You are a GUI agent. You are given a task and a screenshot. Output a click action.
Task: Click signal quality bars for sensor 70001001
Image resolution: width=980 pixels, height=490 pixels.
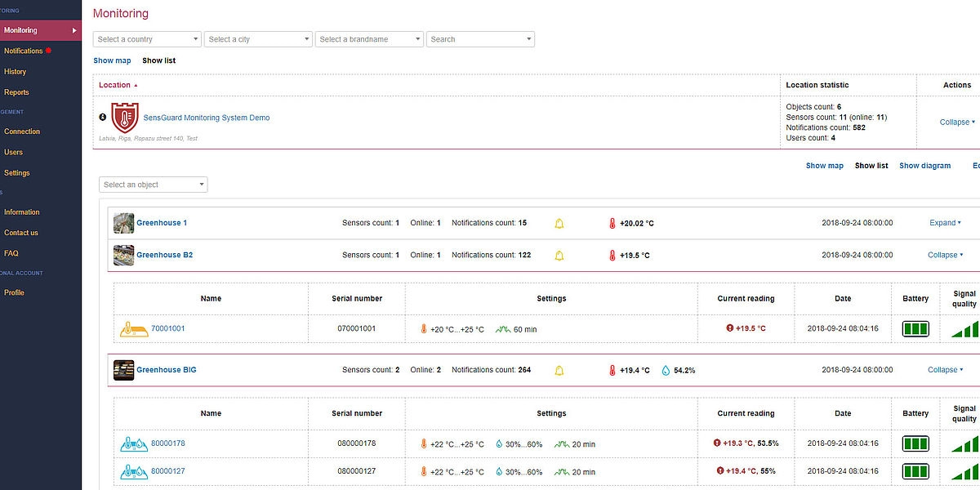click(965, 329)
